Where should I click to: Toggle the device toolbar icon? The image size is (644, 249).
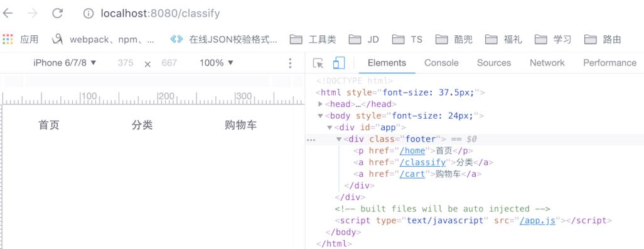(x=339, y=63)
